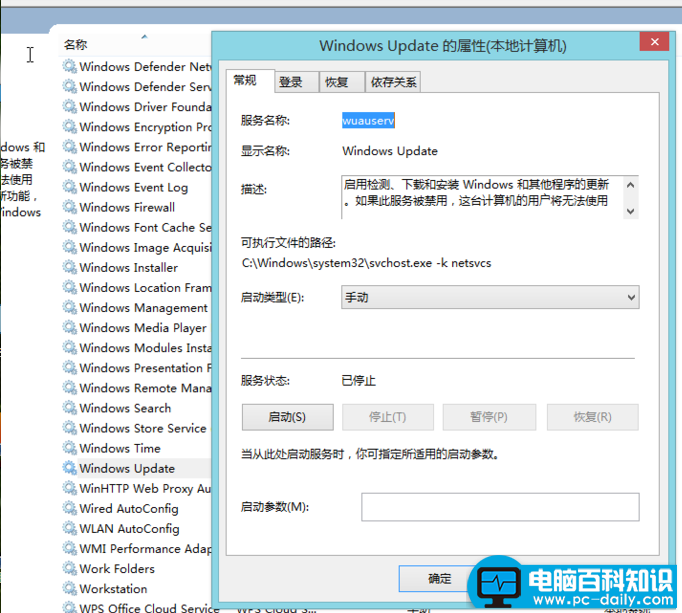682x613 pixels.
Task: Close the Windows Update properties dialog
Action: (x=654, y=42)
